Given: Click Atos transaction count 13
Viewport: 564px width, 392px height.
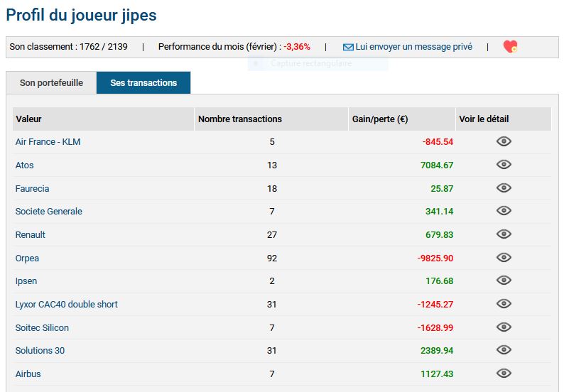Looking at the screenshot, I should [272, 165].
